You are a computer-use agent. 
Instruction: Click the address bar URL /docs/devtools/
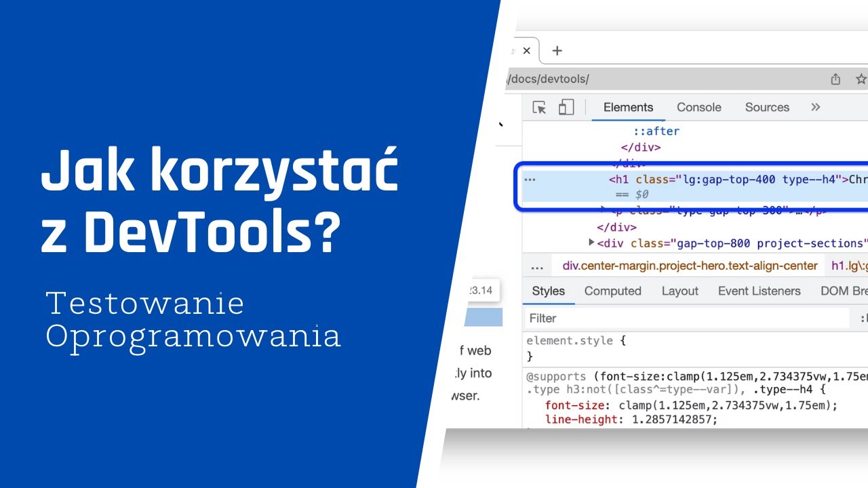pos(548,79)
